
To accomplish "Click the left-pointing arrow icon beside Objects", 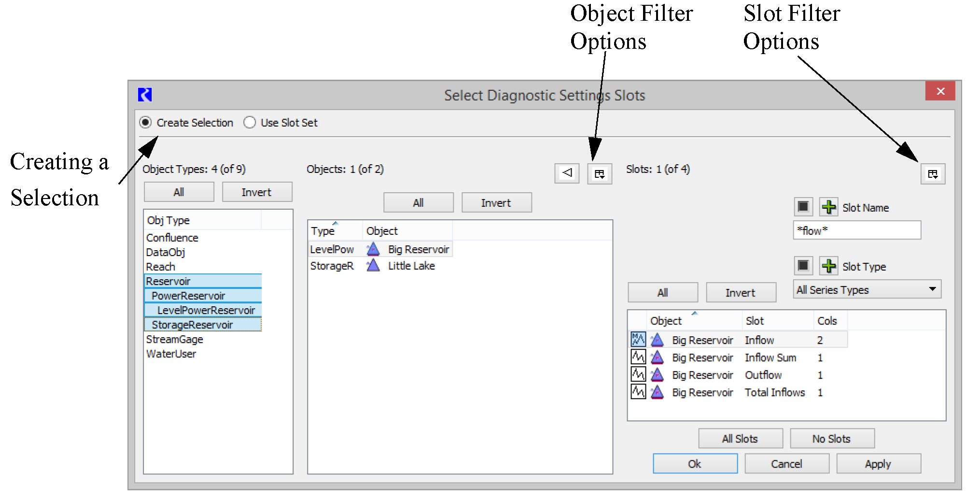I will tap(567, 173).
